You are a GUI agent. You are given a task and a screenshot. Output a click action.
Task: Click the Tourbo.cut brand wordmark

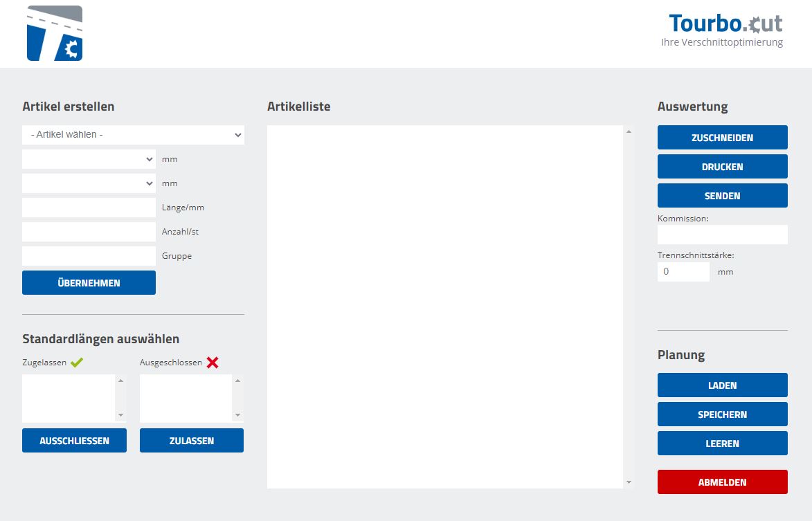point(725,24)
